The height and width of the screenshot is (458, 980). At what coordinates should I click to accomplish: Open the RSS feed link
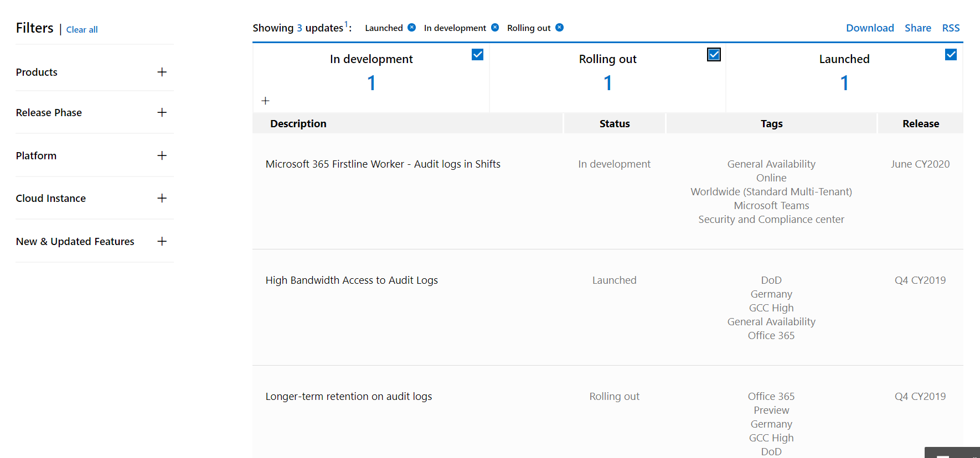951,28
